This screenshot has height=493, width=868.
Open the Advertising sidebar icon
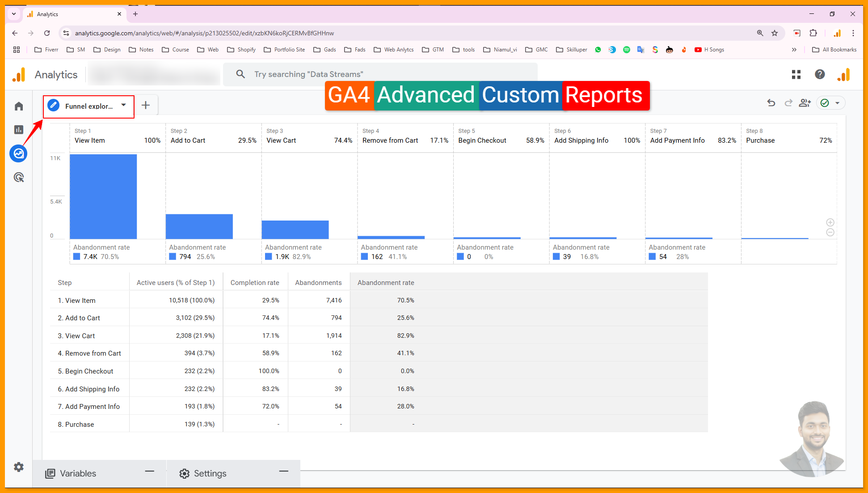click(19, 178)
